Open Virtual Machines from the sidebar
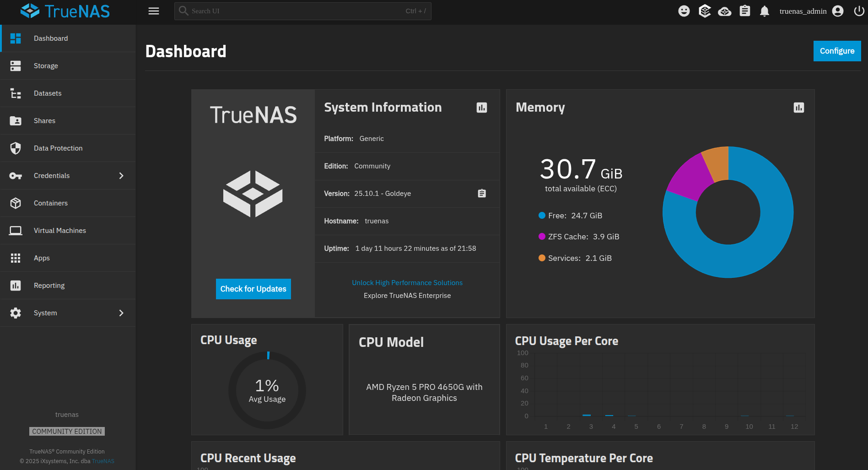 [59, 231]
